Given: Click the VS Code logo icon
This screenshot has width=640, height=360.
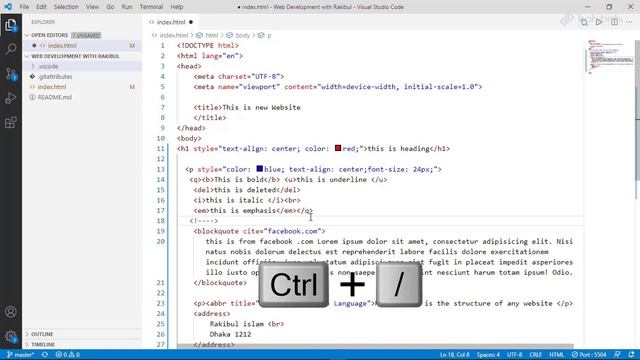Looking at the screenshot, I should [x=8, y=7].
